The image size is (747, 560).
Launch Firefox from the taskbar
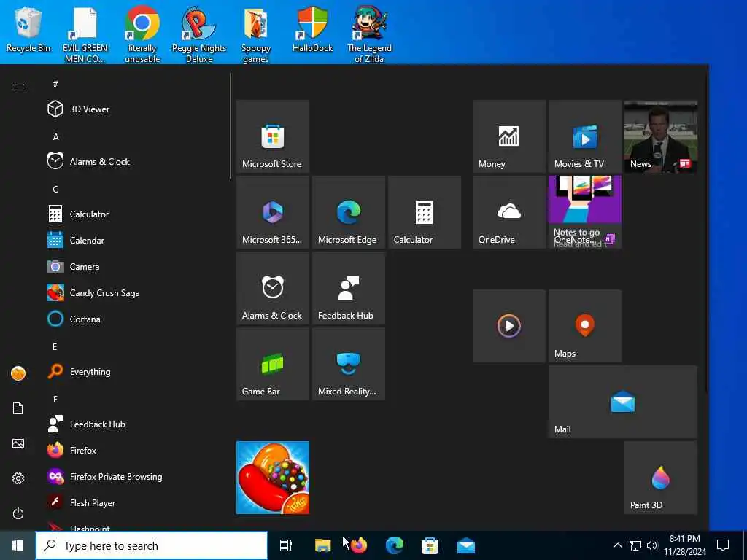pos(359,545)
